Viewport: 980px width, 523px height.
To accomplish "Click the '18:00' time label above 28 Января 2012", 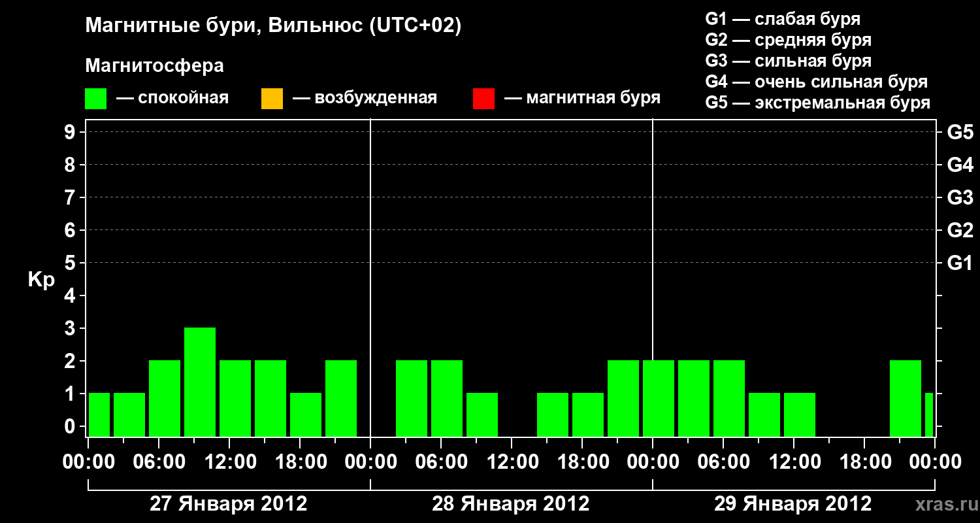I will click(582, 462).
